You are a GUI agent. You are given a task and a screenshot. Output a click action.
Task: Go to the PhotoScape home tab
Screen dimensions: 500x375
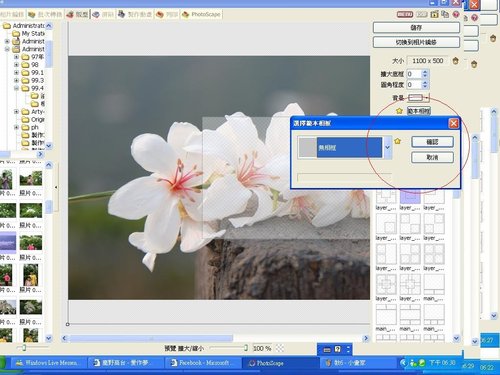coord(201,14)
